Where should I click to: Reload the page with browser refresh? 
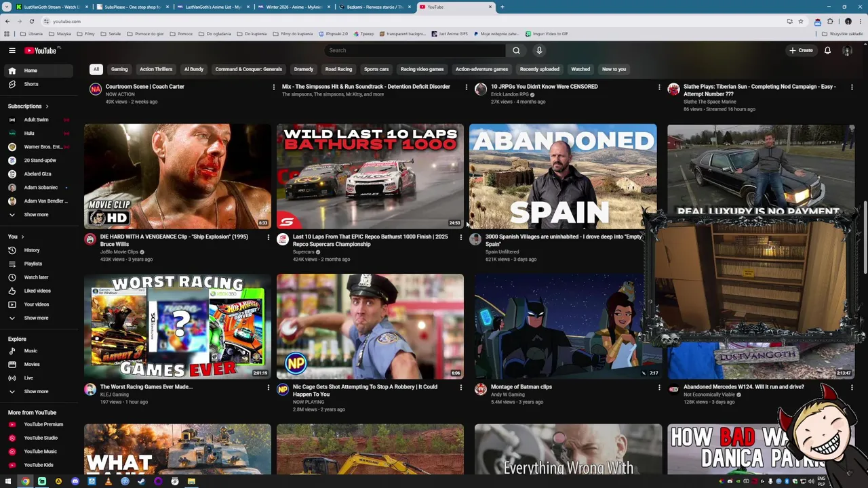[31, 21]
